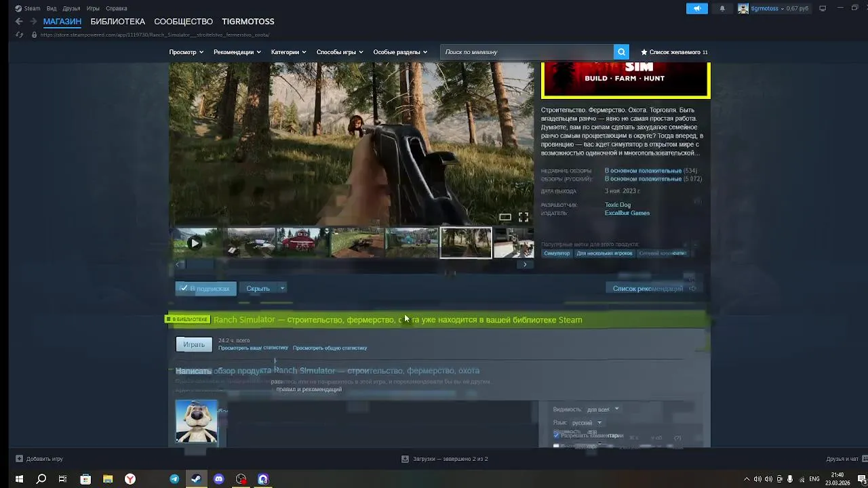Open developer link Toxic Dog
Screen dimensions: 868x488
[618, 205]
